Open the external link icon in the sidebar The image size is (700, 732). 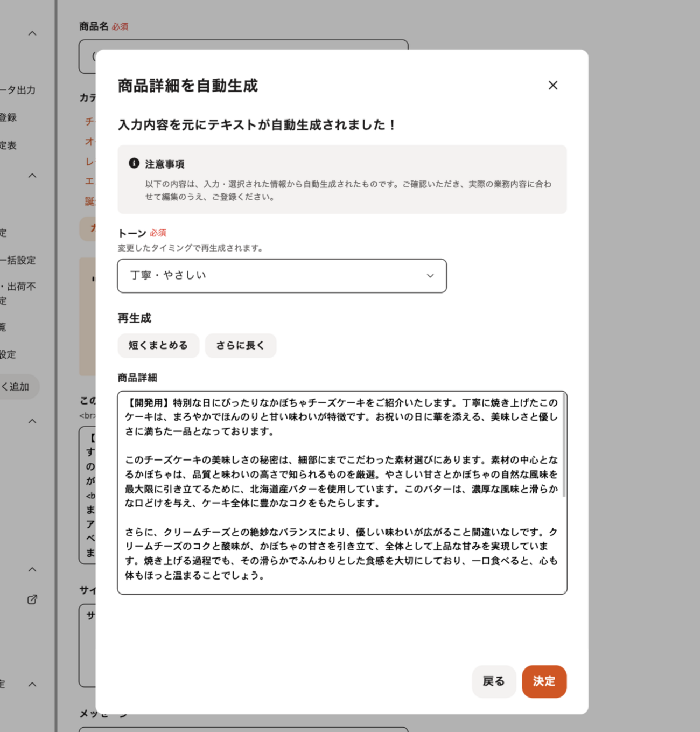(x=32, y=599)
